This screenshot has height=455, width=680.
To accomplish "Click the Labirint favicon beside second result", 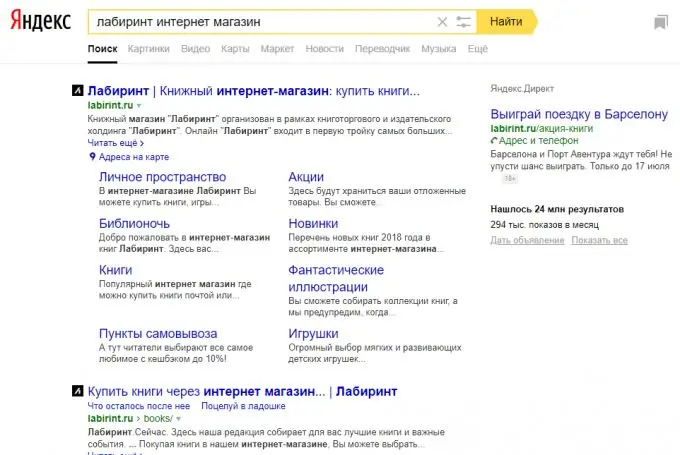I will tap(77, 391).
